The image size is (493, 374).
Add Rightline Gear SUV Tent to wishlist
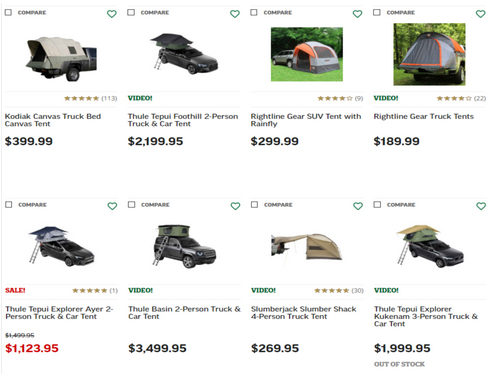point(357,14)
